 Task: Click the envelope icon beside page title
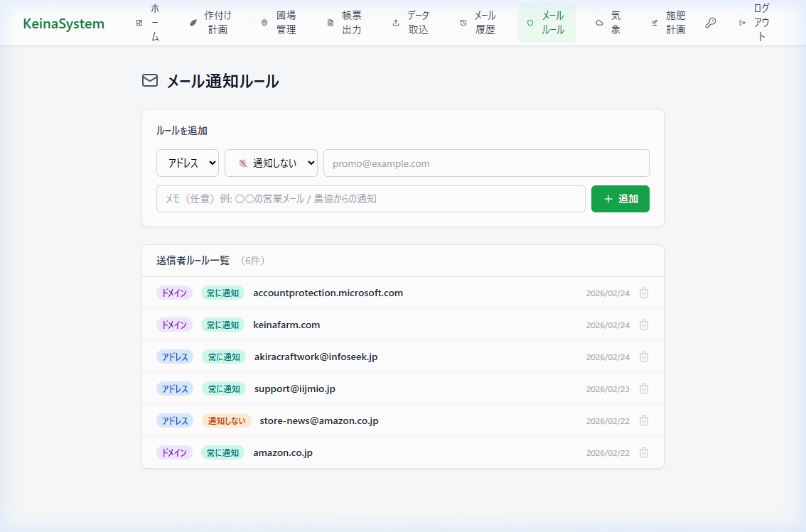coord(150,81)
